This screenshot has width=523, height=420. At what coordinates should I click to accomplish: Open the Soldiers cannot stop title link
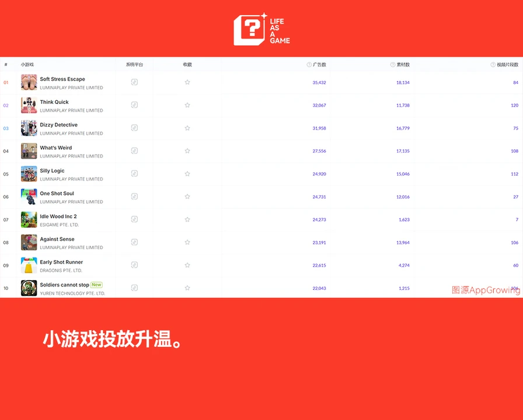64,285
